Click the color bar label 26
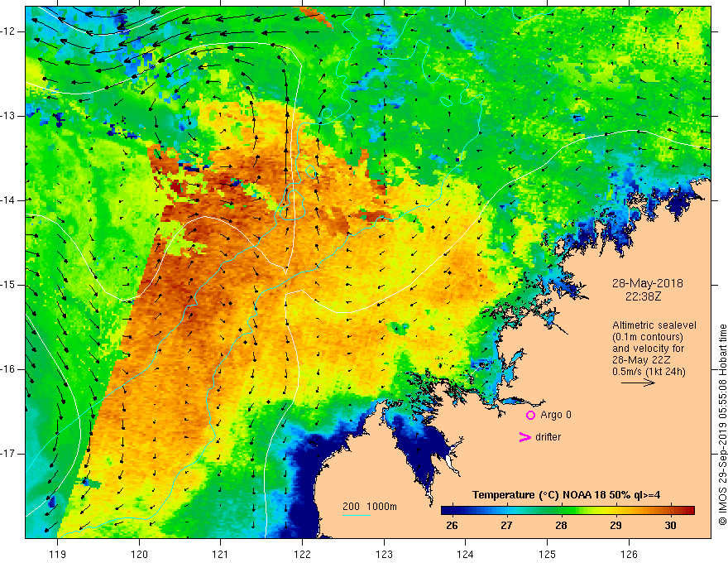728x563 pixels. (x=452, y=526)
